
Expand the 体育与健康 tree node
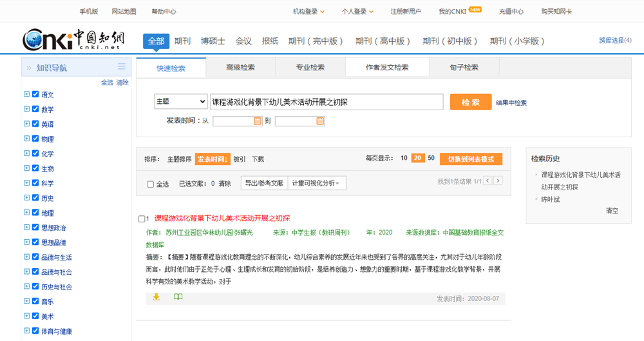coord(26,331)
